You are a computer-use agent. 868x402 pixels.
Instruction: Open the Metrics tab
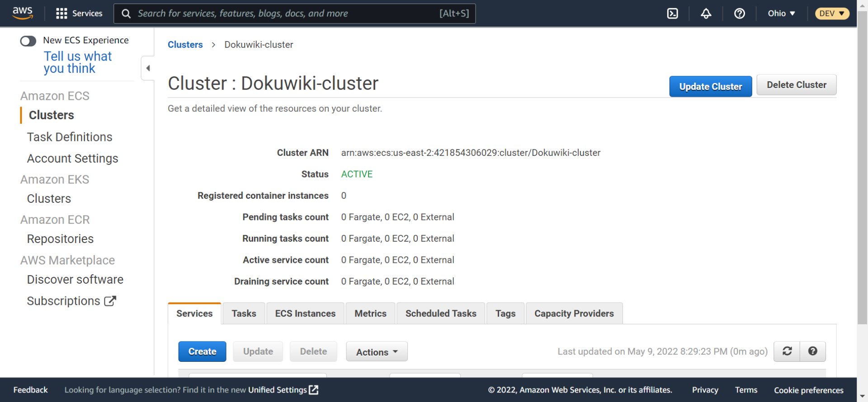tap(371, 313)
